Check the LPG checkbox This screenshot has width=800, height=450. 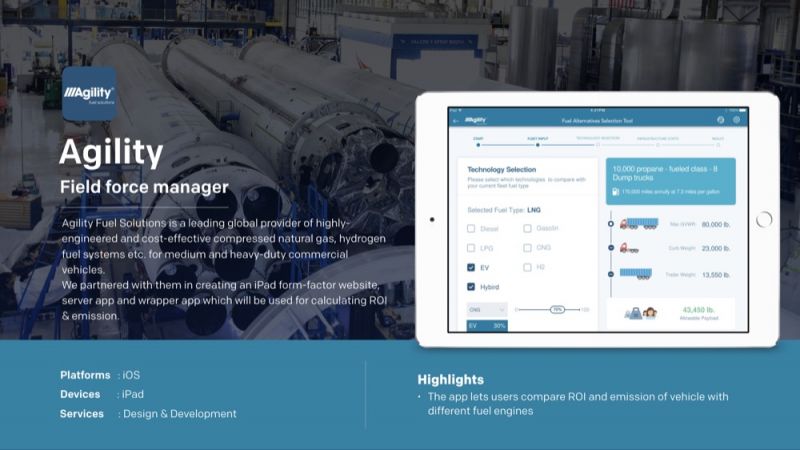[471, 248]
